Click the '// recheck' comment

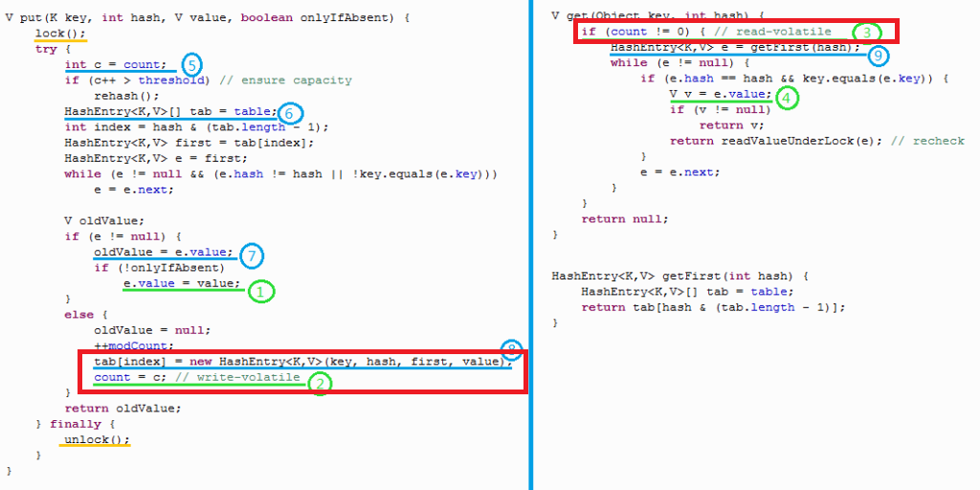(x=939, y=142)
